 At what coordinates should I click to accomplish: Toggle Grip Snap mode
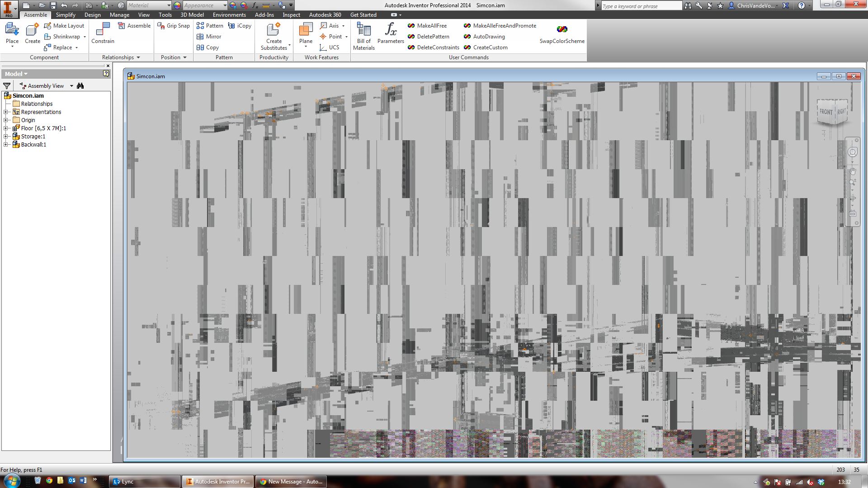pyautogui.click(x=173, y=26)
